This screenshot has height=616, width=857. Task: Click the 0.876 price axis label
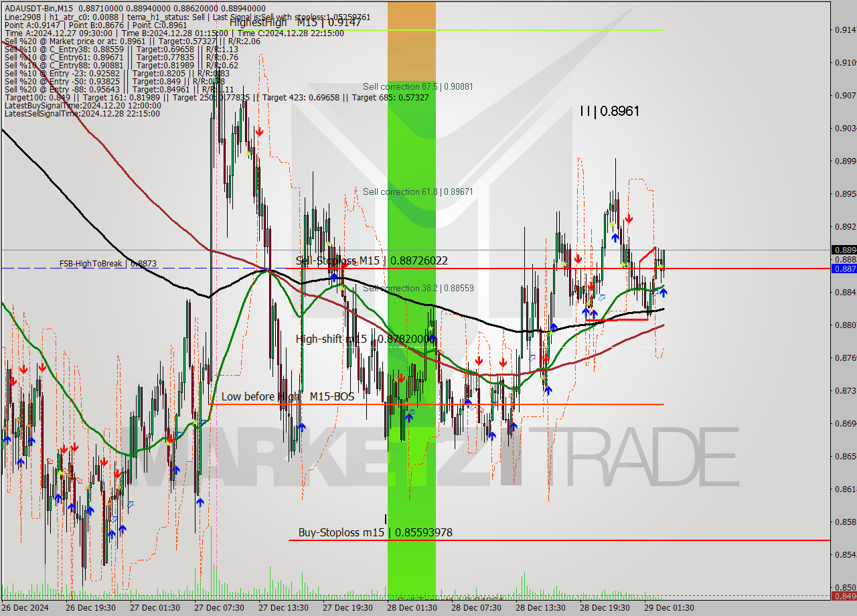[845, 358]
